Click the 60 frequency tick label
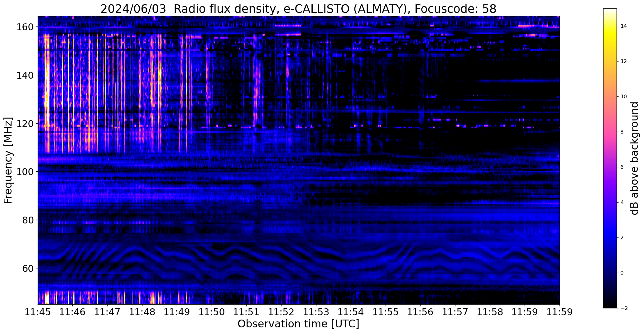Screen dimensions: 644x333 pyautogui.click(x=28, y=268)
